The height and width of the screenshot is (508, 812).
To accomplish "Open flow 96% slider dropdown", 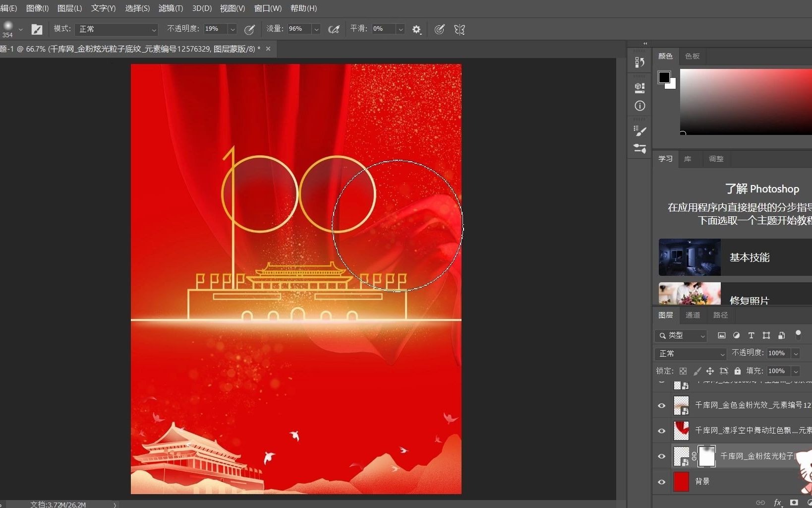I will [316, 29].
